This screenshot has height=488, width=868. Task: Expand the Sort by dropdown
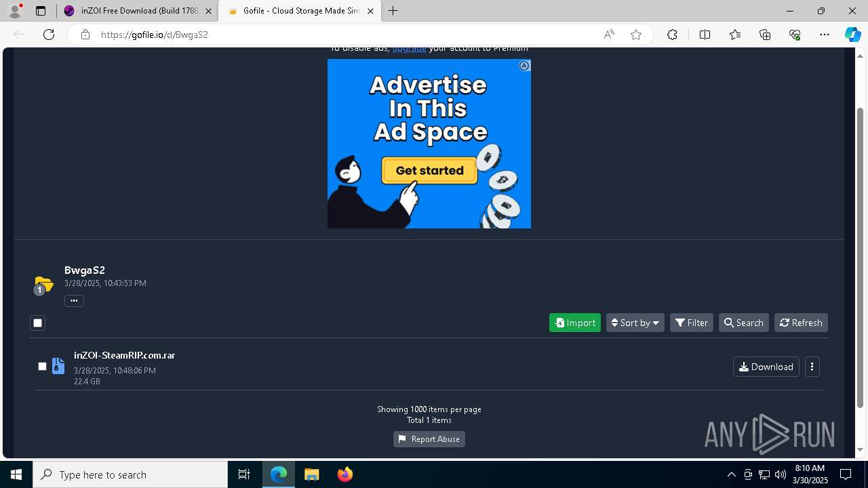click(635, 323)
